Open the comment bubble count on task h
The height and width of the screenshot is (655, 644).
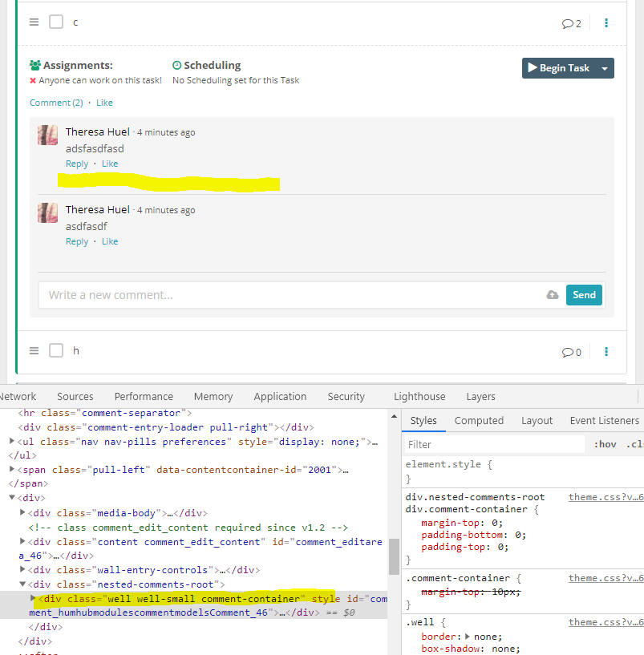(x=571, y=352)
